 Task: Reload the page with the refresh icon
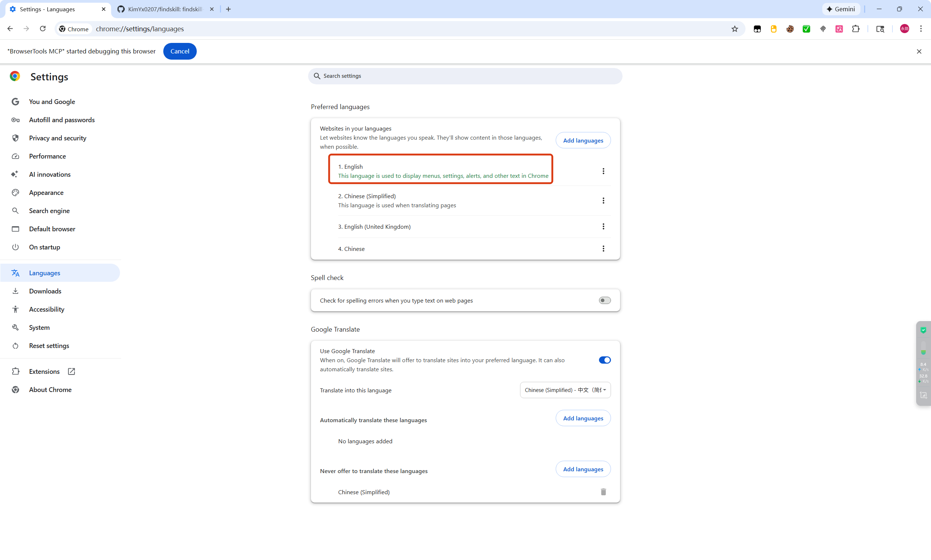[x=43, y=29]
